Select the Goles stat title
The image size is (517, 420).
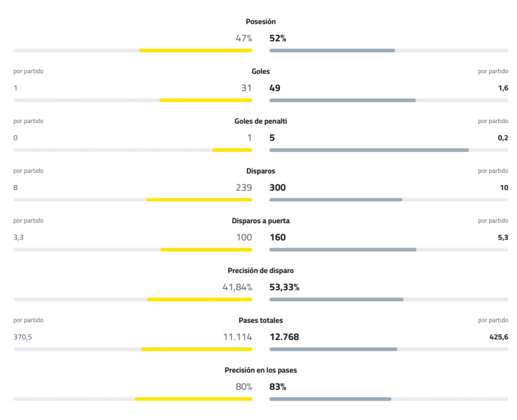261,72
